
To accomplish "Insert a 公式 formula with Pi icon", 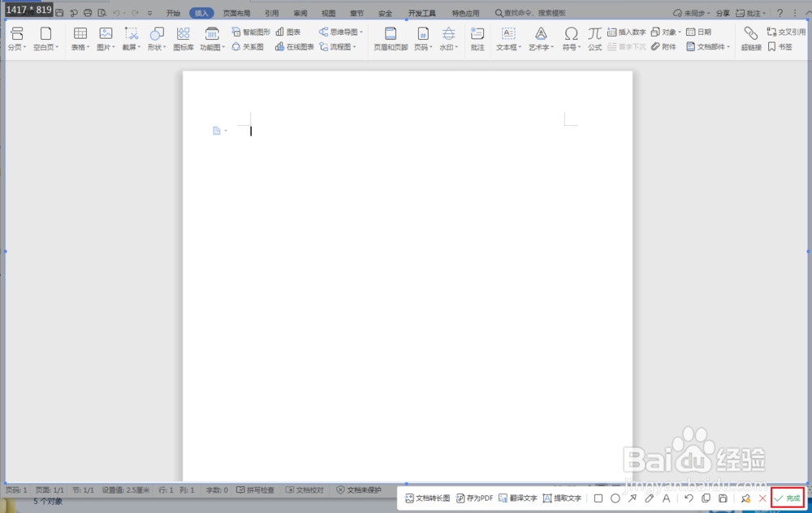I will [x=594, y=39].
